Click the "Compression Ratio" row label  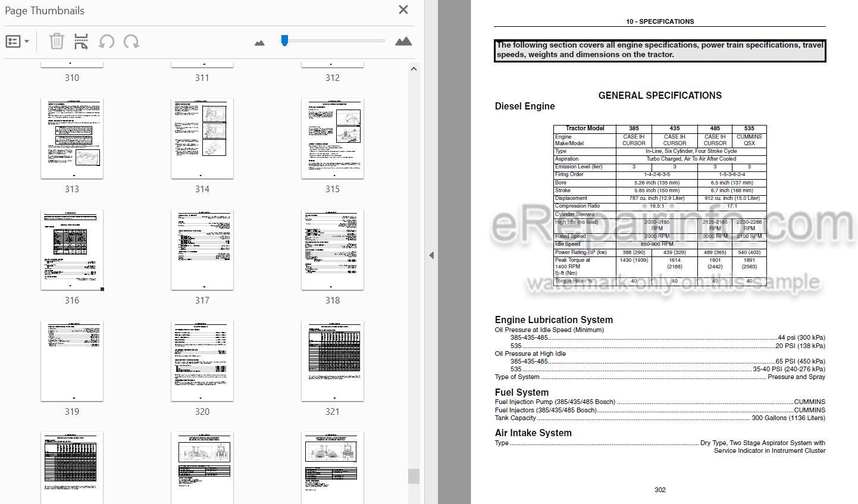click(577, 206)
